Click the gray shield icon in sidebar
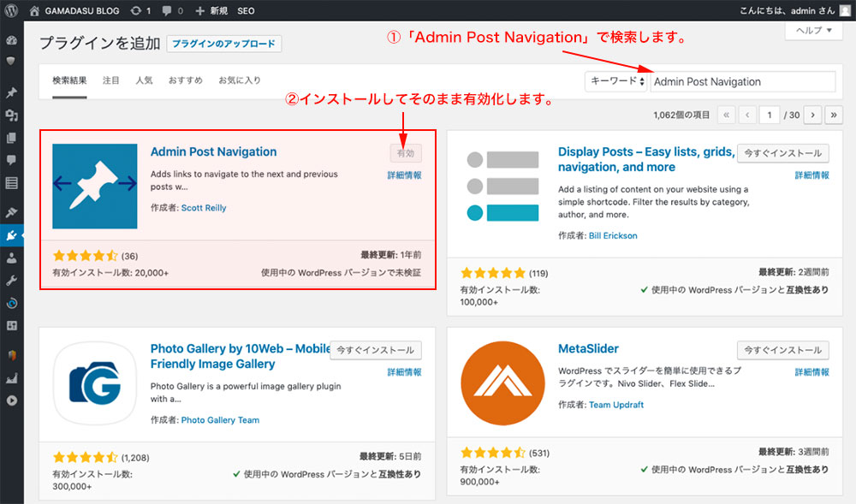 (11, 61)
